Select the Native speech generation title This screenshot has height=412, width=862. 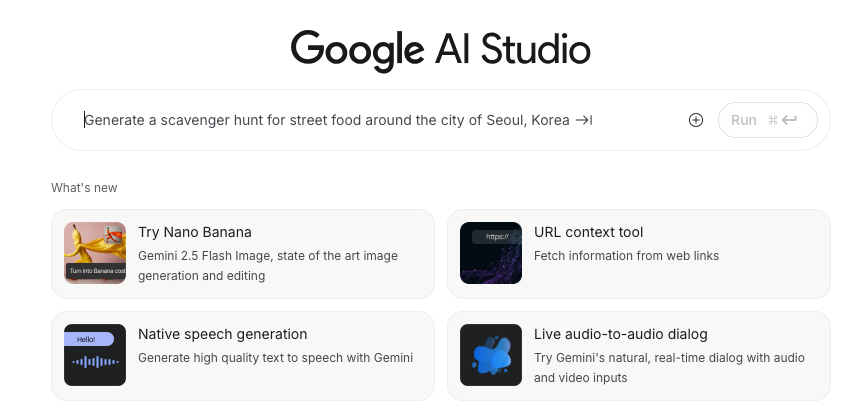coord(222,334)
